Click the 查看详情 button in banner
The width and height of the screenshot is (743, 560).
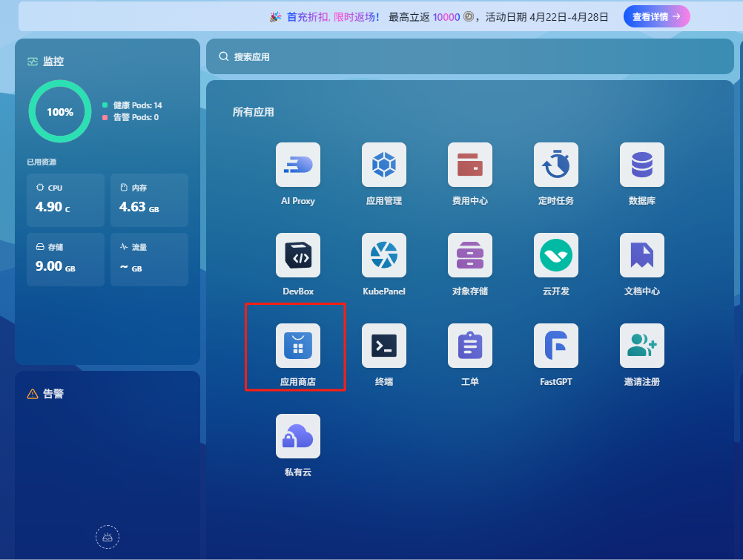click(656, 16)
